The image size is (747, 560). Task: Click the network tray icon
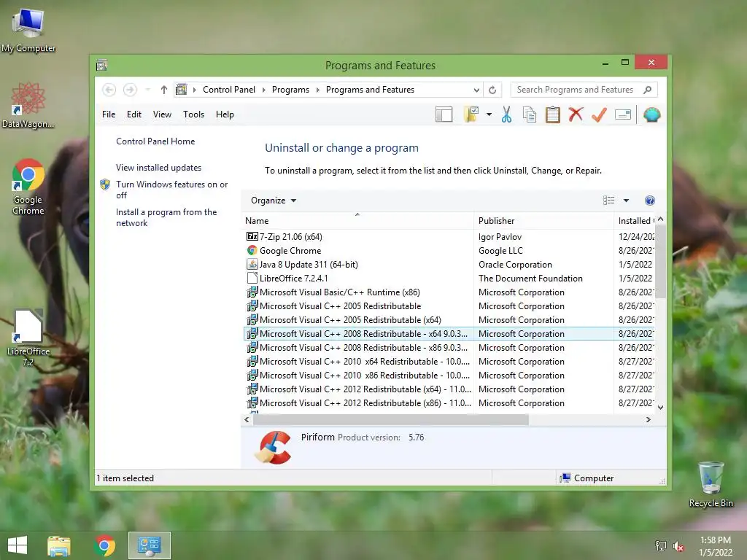(661, 546)
